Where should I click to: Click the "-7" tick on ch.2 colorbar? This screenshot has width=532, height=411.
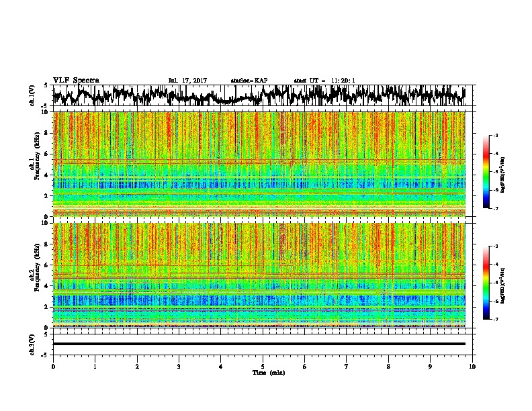[x=495, y=319]
